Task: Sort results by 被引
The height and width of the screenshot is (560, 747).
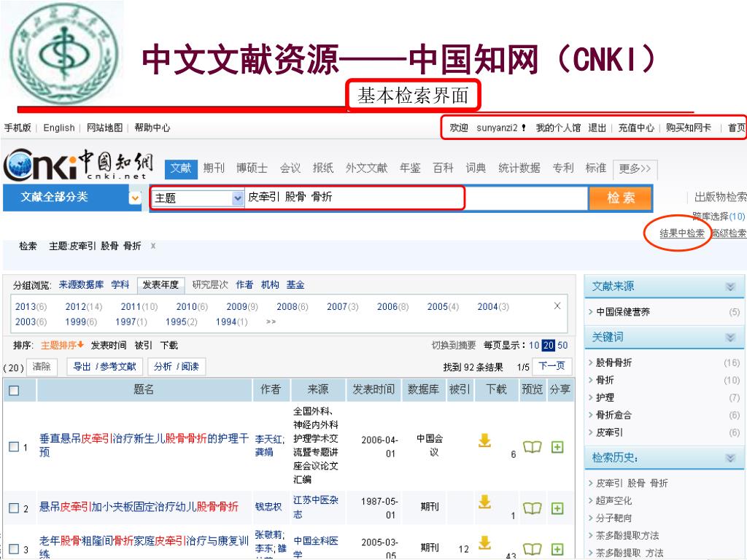Action: point(143,345)
